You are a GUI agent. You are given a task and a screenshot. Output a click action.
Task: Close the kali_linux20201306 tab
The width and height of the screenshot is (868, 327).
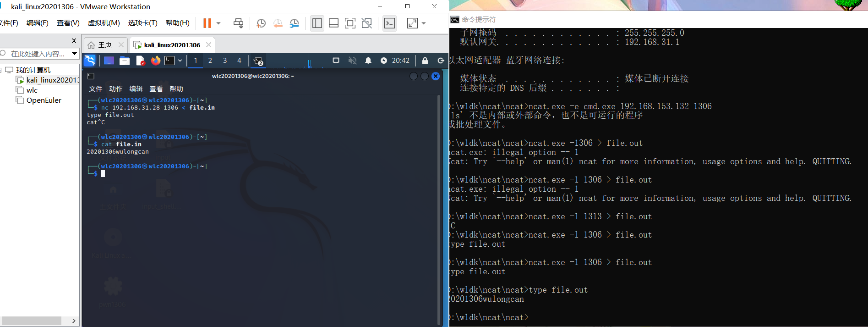click(208, 45)
